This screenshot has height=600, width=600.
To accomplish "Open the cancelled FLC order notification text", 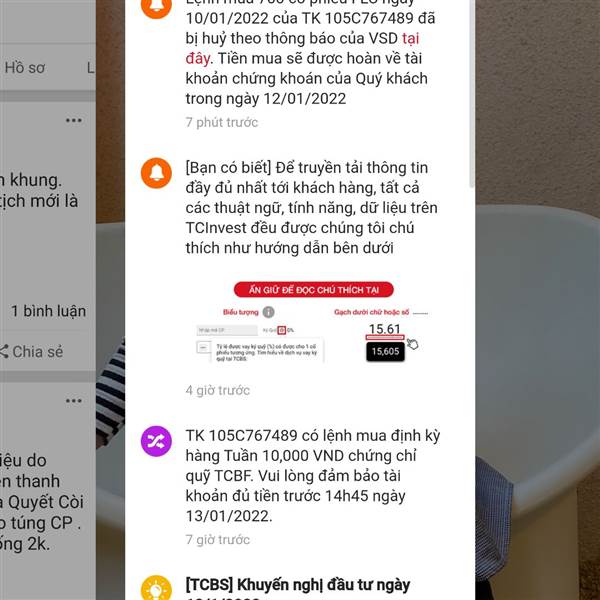I will [x=310, y=53].
